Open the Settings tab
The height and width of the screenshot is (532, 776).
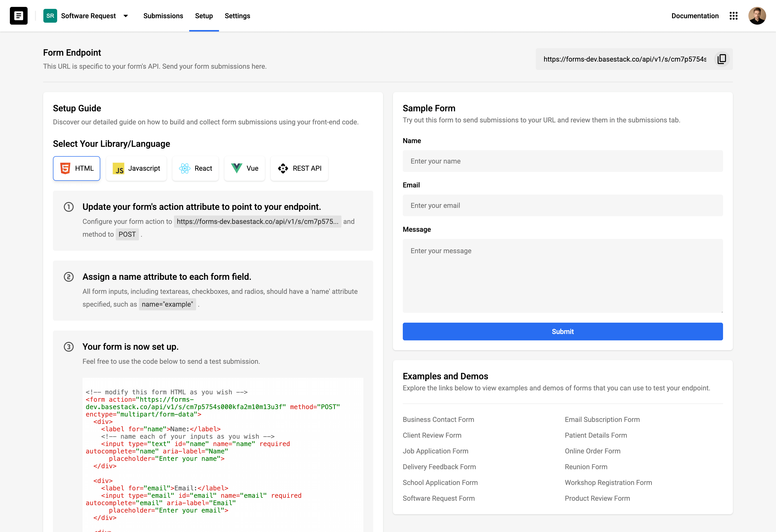pyautogui.click(x=237, y=16)
